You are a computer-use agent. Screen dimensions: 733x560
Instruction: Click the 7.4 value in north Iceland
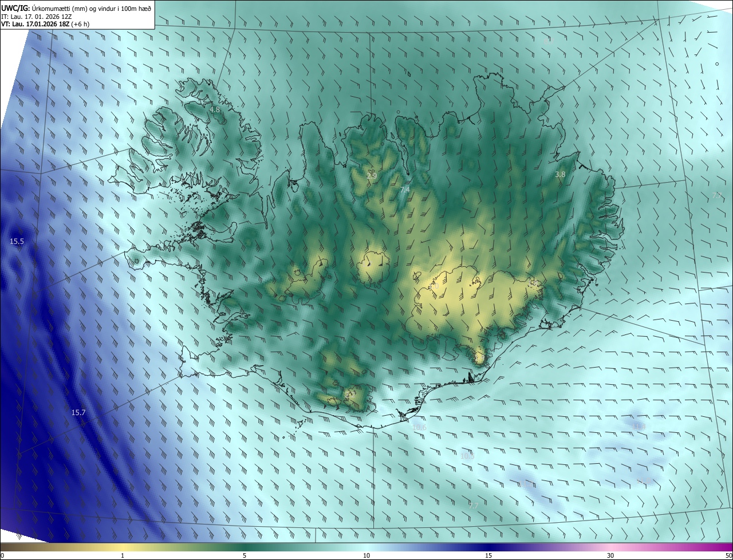click(405, 189)
